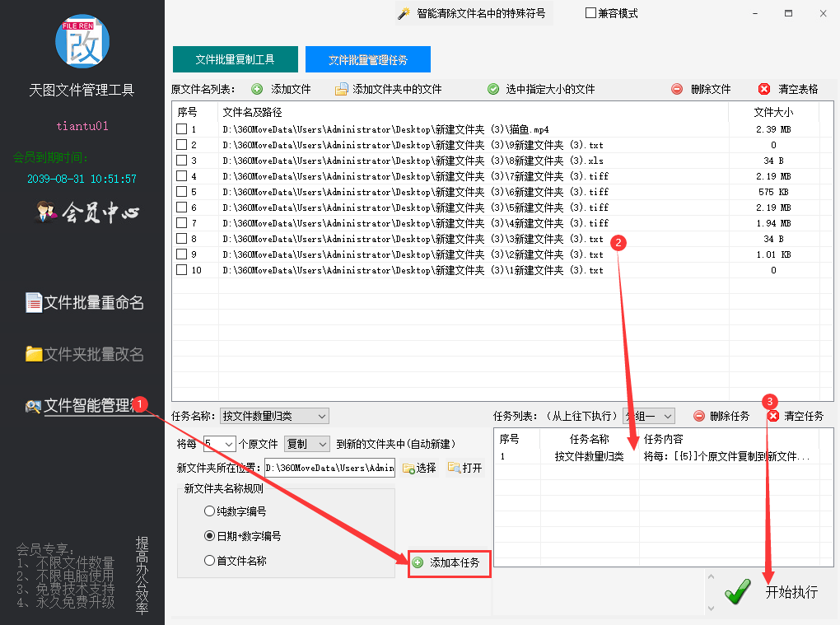
Task: Click the red X icon beside 清空表格
Action: pos(764,89)
